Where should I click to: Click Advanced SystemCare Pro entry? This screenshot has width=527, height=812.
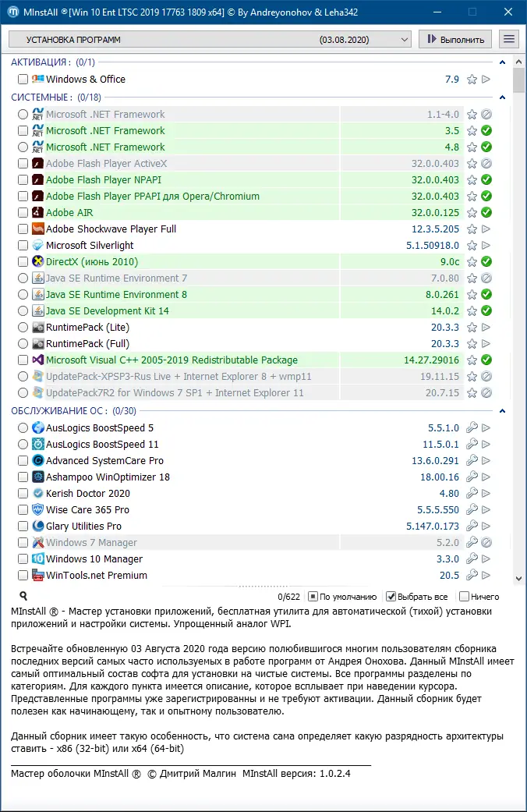tap(104, 460)
